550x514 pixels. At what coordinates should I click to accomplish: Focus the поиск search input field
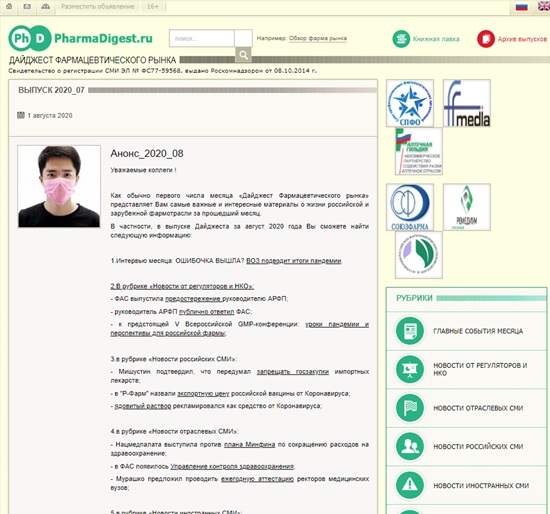click(x=202, y=39)
